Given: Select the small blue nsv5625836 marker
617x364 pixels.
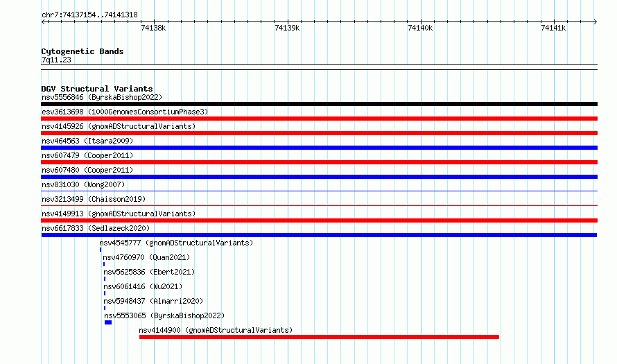Looking at the screenshot, I should 105,279.
